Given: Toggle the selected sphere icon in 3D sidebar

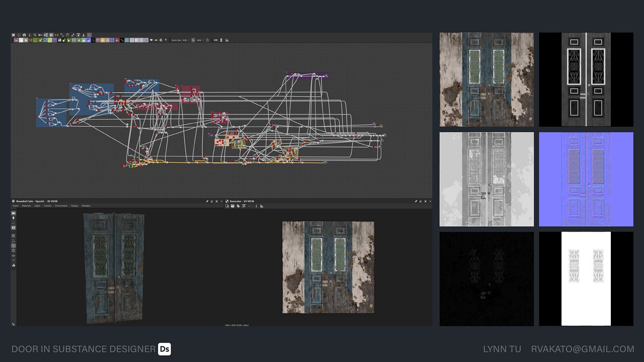Looking at the screenshot, I should 13,246.
